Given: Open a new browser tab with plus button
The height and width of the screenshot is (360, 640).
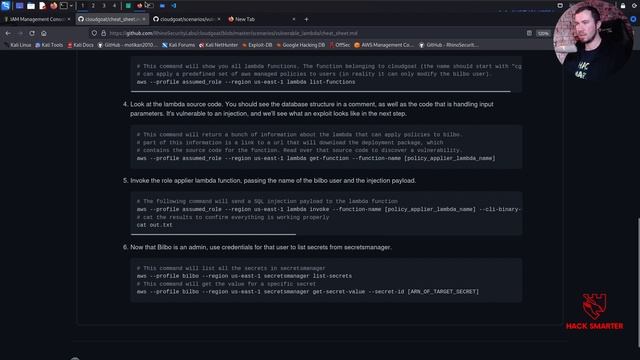Looking at the screenshot, I should click(x=306, y=19).
